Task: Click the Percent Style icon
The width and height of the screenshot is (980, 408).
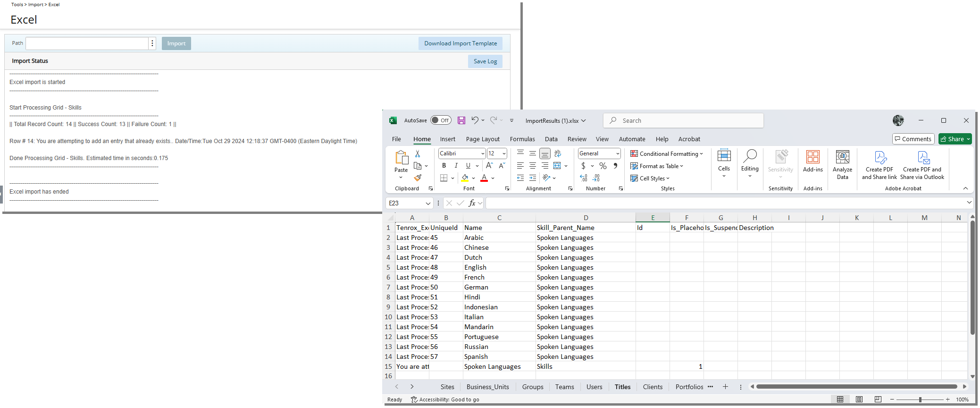Action: coord(603,166)
